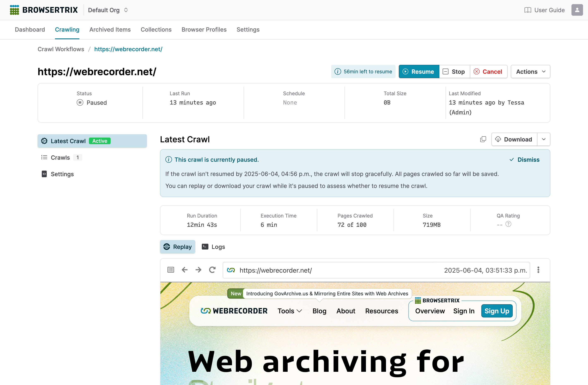This screenshot has width=588, height=385.
Task: Click the 56min left to resume badge
Action: [363, 72]
